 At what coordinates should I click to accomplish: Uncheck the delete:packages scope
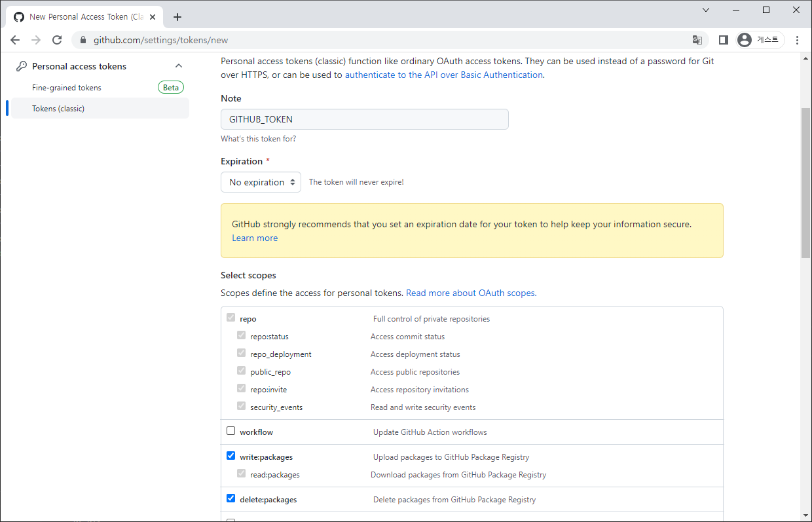tap(231, 498)
